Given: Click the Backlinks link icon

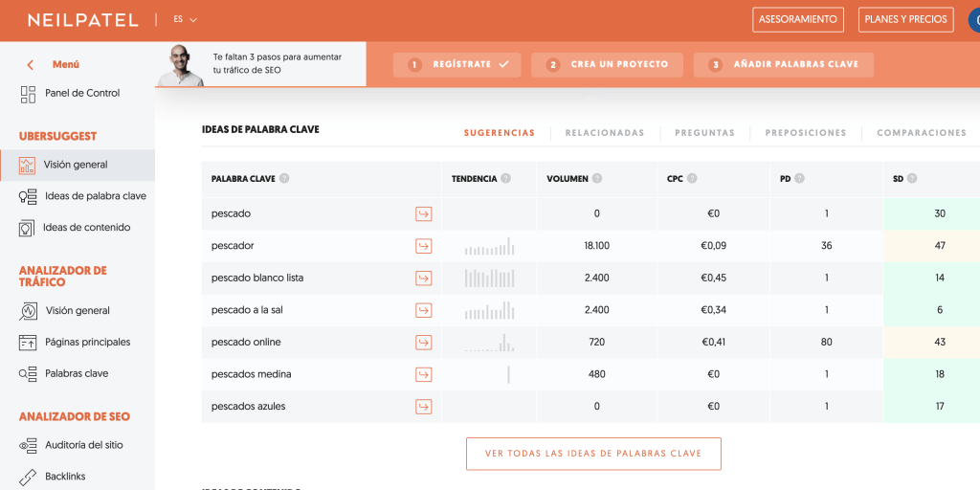Looking at the screenshot, I should pyautogui.click(x=28, y=477).
